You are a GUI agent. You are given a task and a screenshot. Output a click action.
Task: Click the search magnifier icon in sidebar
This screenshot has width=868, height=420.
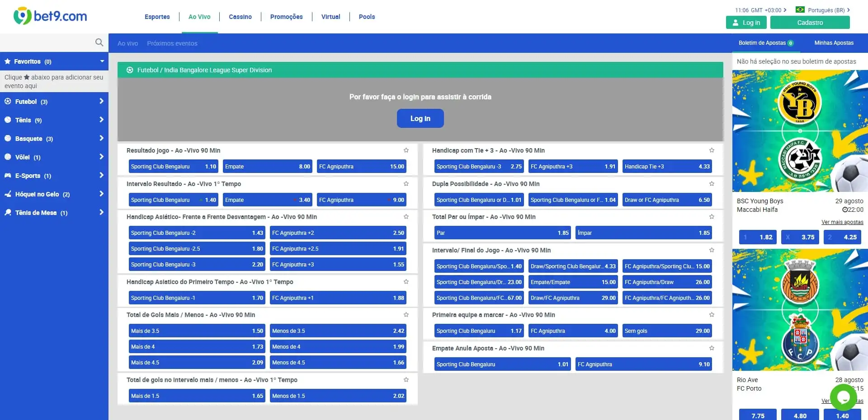coord(99,42)
